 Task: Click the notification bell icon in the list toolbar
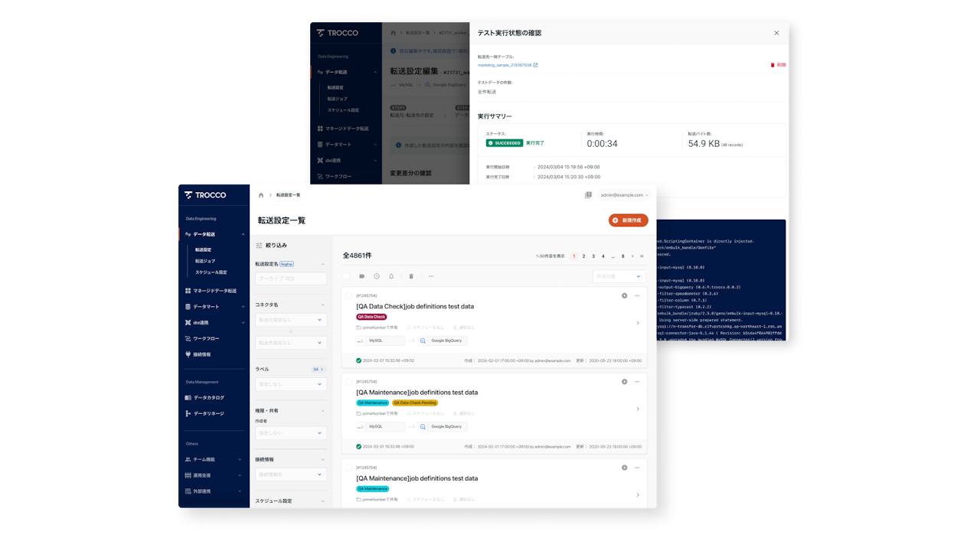(391, 276)
